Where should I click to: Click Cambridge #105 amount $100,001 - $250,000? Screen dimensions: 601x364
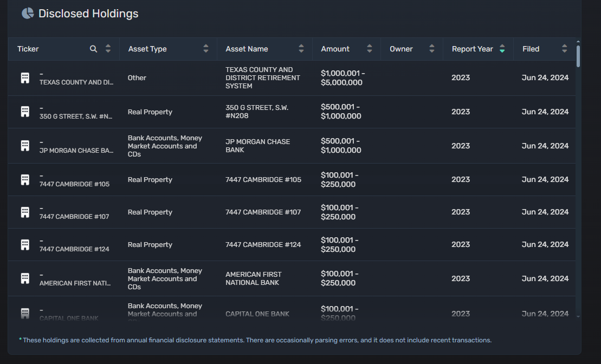tap(340, 180)
